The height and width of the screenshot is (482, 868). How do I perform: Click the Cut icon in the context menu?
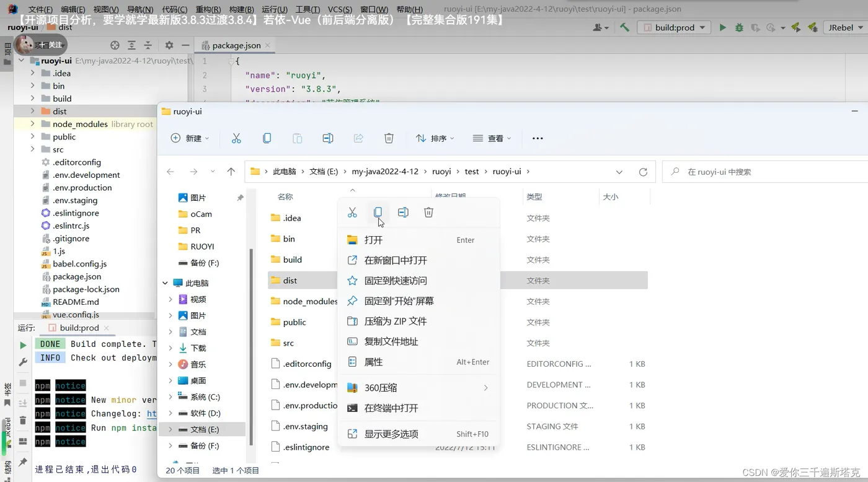[352, 213]
